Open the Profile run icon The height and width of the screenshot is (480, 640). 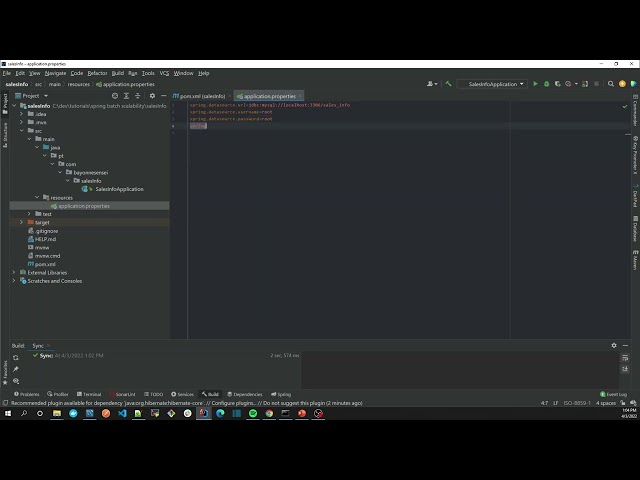(x=568, y=84)
